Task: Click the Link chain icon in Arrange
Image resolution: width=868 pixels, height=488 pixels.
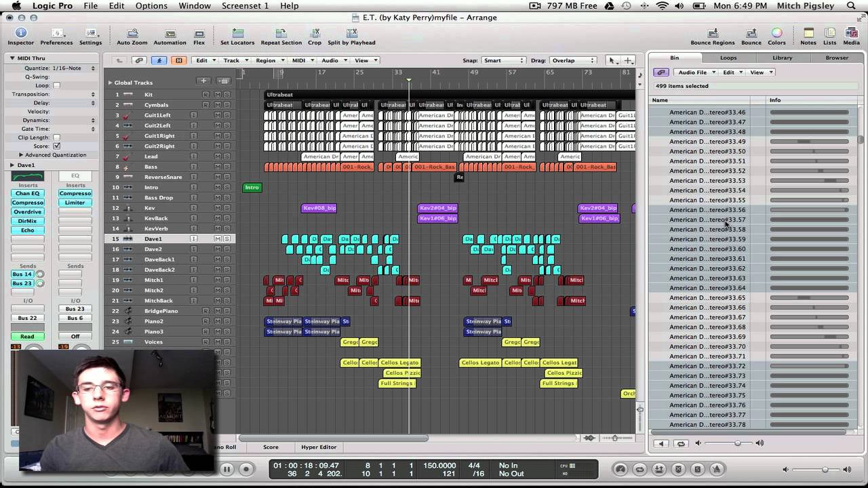Action: tap(139, 60)
